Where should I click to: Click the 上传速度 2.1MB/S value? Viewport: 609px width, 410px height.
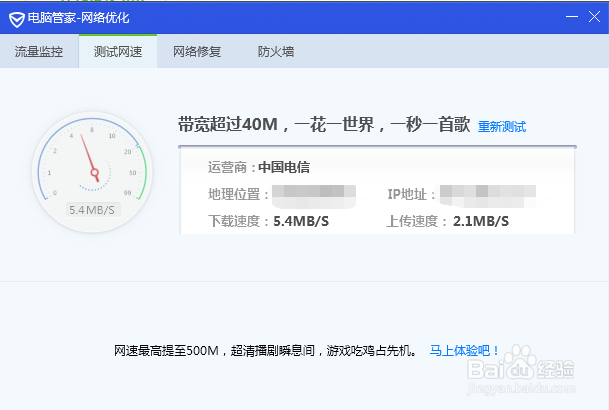[x=481, y=221]
